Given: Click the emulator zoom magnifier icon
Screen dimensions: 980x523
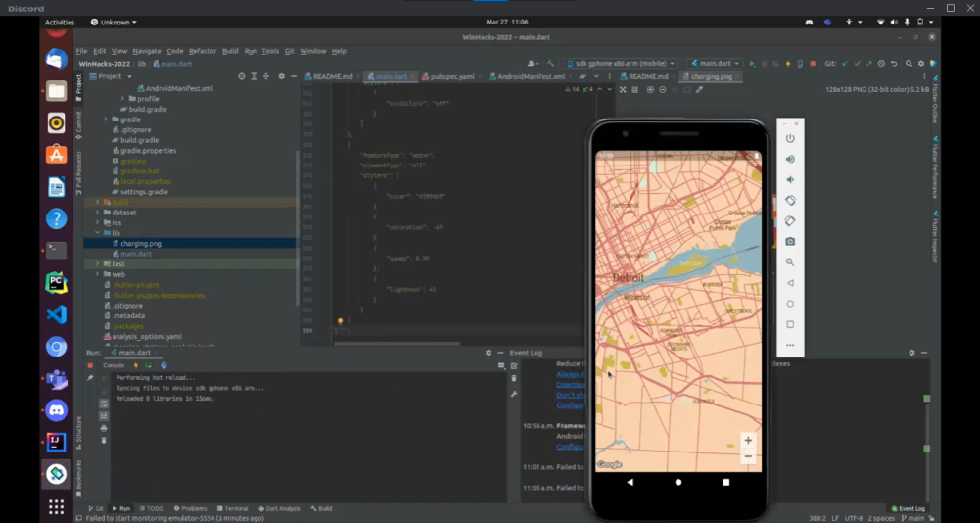Looking at the screenshot, I should click(x=790, y=262).
